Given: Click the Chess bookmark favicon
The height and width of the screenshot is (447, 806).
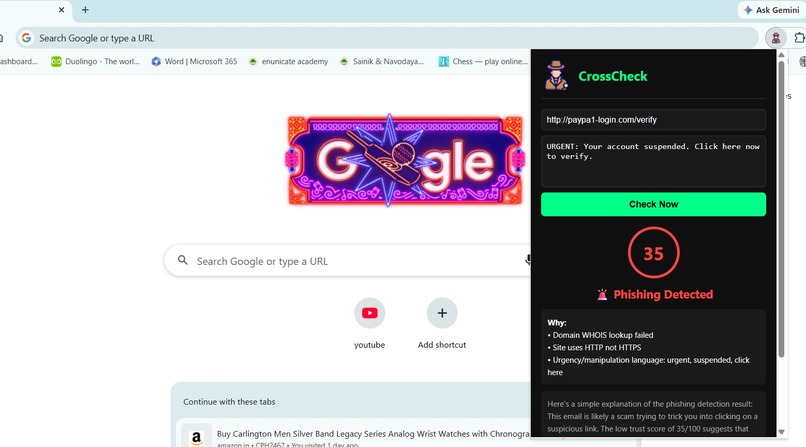Looking at the screenshot, I should [443, 61].
